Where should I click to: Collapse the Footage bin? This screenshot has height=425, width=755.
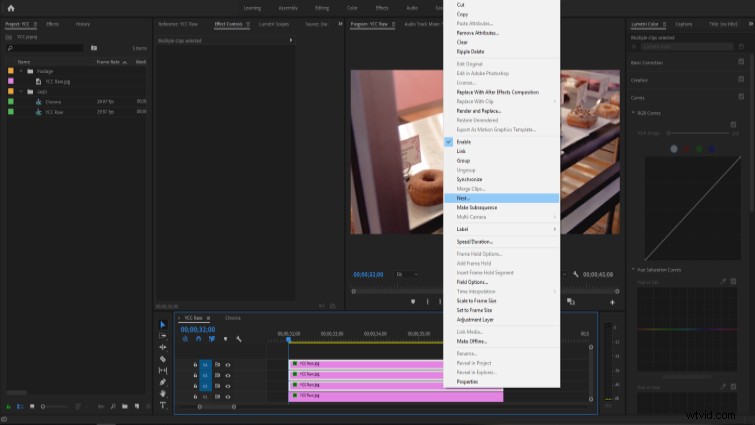(21, 71)
